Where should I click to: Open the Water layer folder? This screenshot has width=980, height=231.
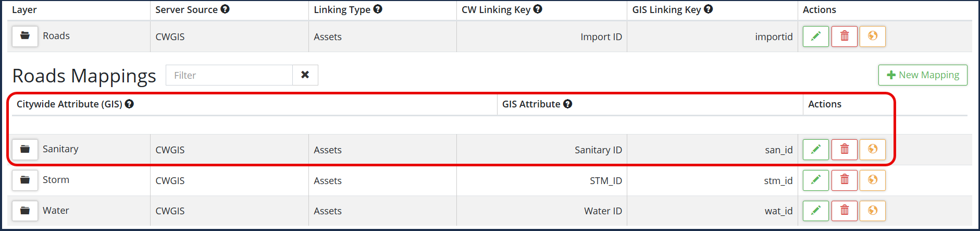tap(25, 211)
